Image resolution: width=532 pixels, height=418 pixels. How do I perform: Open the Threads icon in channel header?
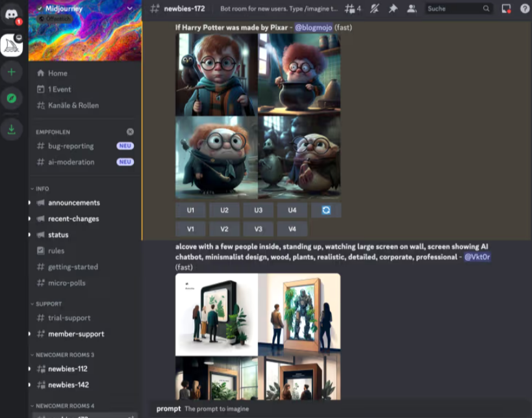(x=353, y=8)
